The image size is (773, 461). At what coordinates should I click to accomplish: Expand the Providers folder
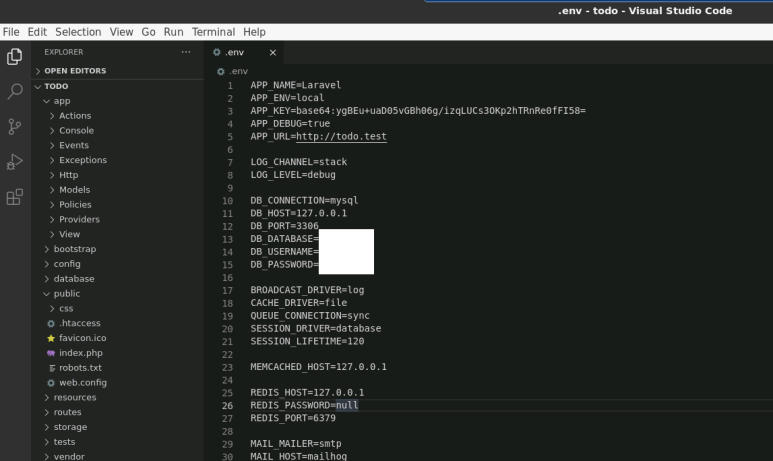point(117,219)
